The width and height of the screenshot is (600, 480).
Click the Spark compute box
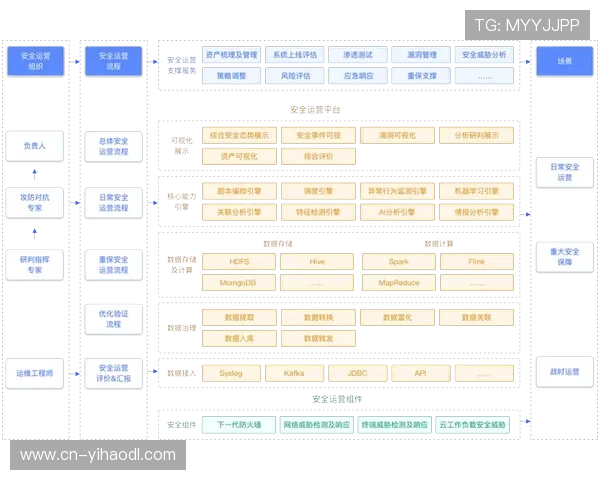tap(397, 262)
